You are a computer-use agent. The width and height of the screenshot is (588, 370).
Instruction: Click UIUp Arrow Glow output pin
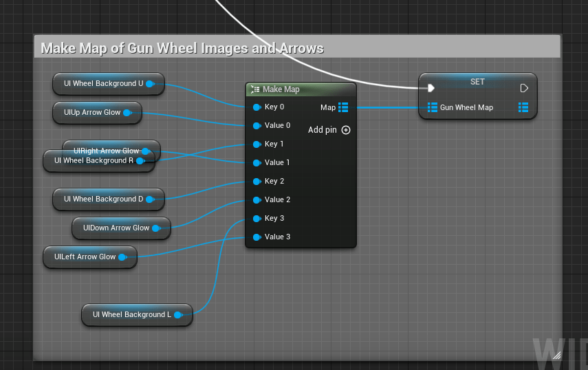click(x=127, y=113)
